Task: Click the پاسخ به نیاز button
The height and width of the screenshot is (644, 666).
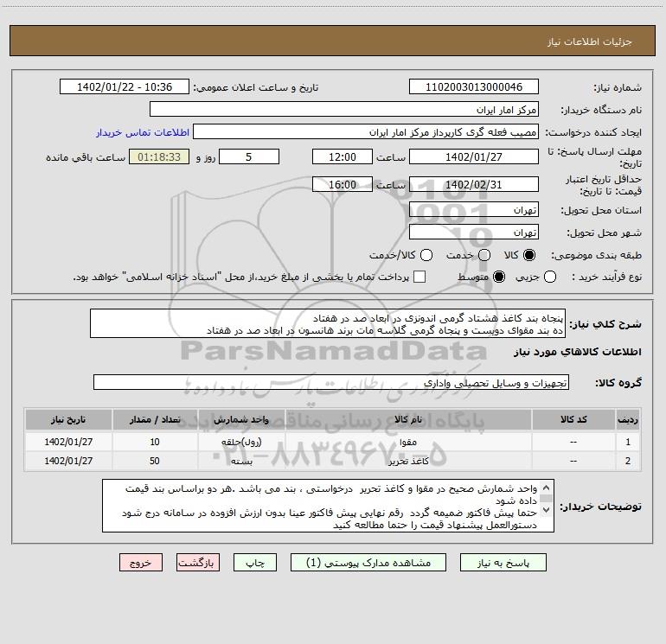Action: point(503,563)
